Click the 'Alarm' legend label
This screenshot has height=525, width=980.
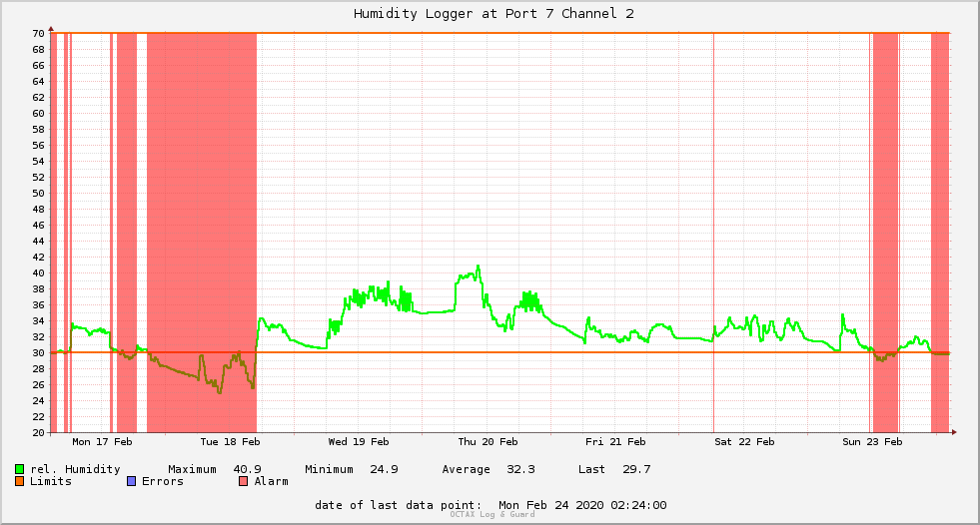point(272,481)
